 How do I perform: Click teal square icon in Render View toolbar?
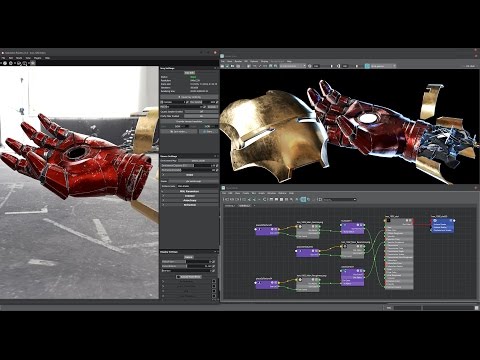(x=367, y=66)
